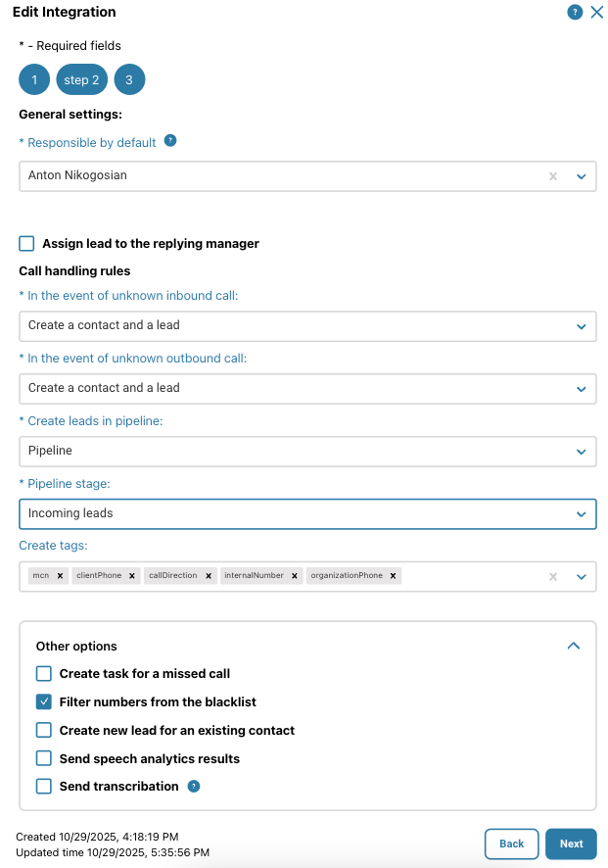Remove the mcn tag
Screen dimensions: 608x868
pyautogui.click(x=61, y=576)
